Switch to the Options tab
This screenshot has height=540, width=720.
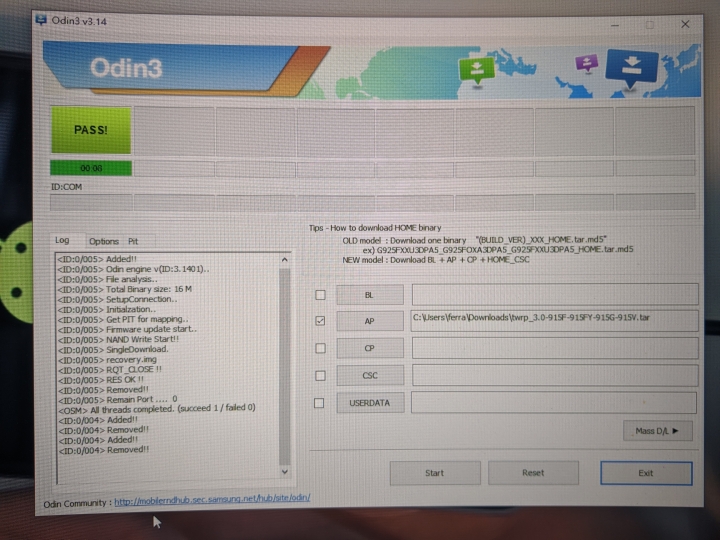click(x=104, y=241)
